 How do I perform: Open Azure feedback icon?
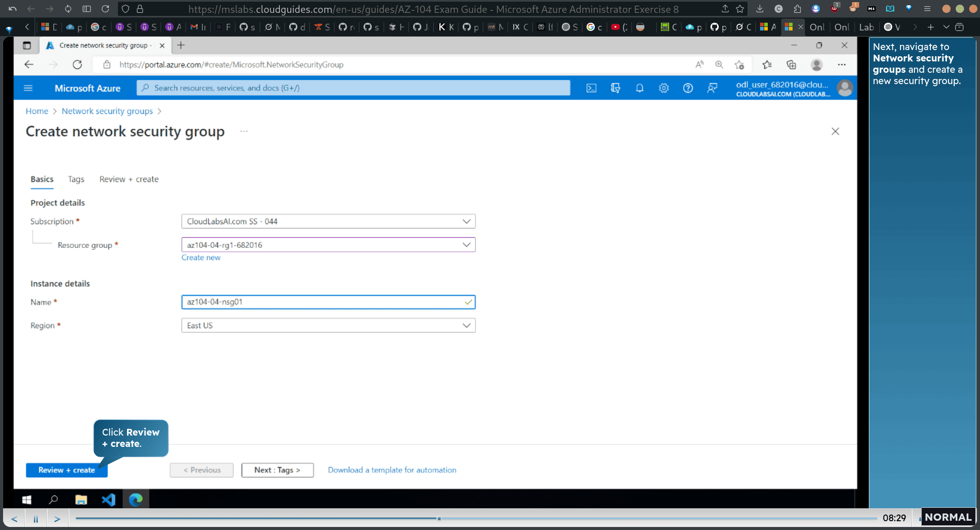pyautogui.click(x=712, y=88)
